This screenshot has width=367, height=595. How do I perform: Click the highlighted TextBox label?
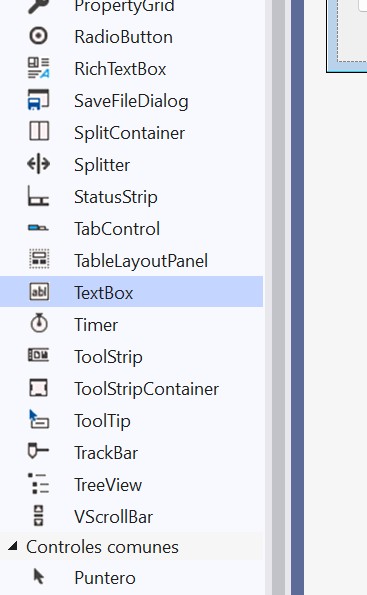pyautogui.click(x=104, y=293)
